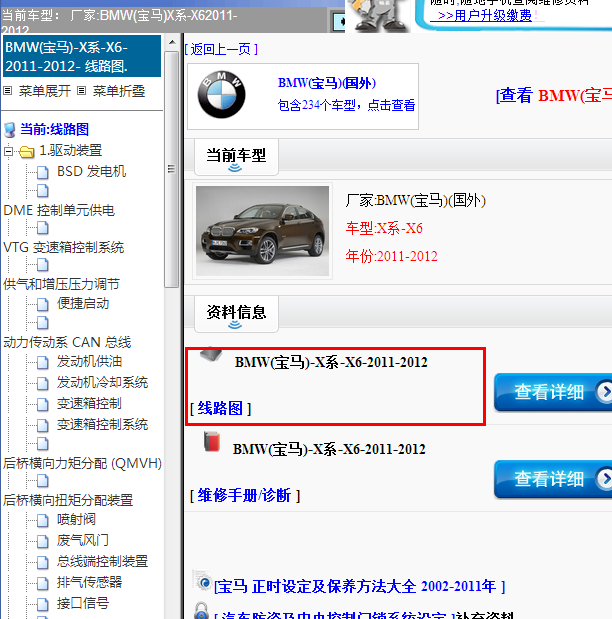Click page icon beside 变速箱控制

pos(43,404)
